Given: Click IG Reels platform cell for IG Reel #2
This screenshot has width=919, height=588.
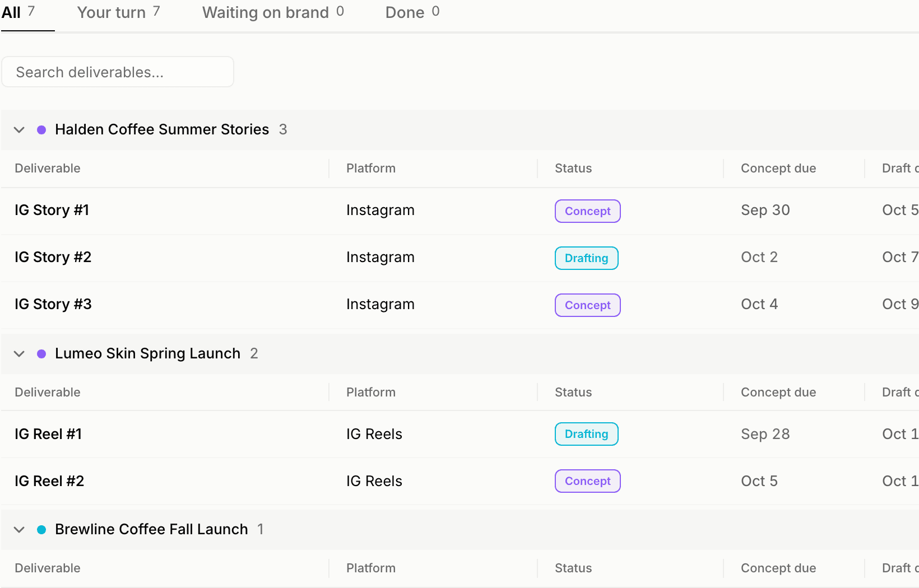Looking at the screenshot, I should [374, 481].
